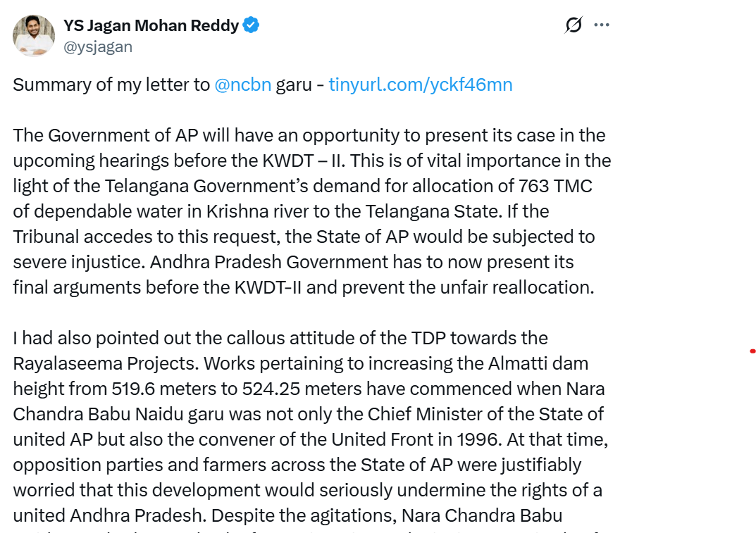Click the shortened letter summary URL
756x533 pixels.
[421, 84]
